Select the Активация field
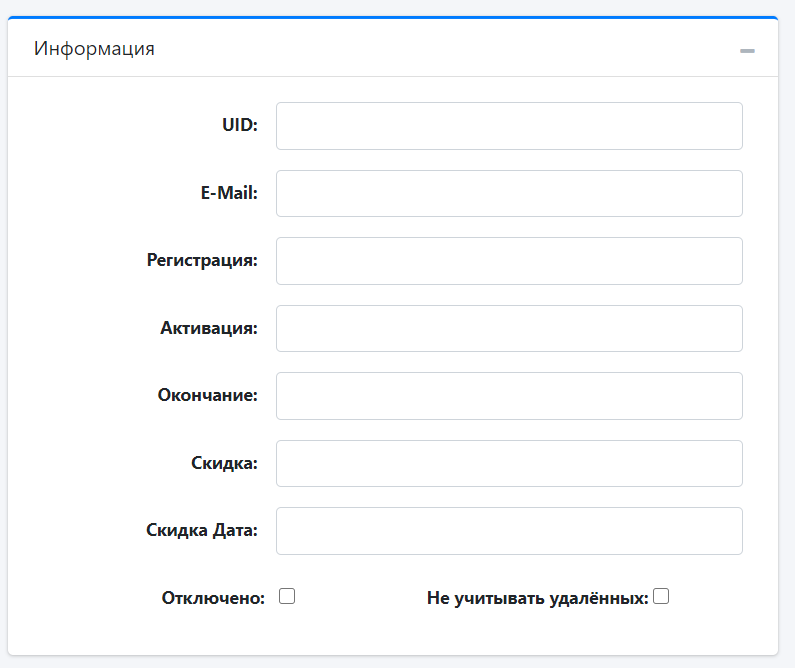The image size is (795, 668). pos(509,328)
